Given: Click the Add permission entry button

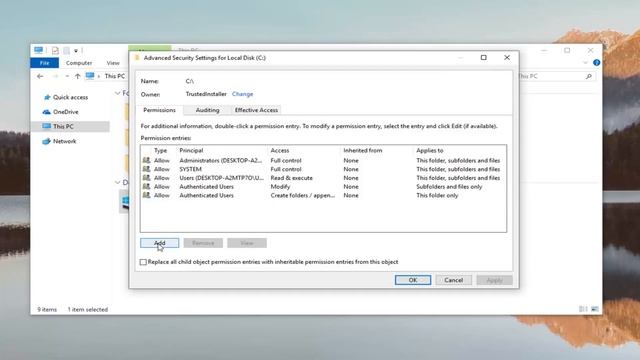Looking at the screenshot, I should [x=160, y=243].
